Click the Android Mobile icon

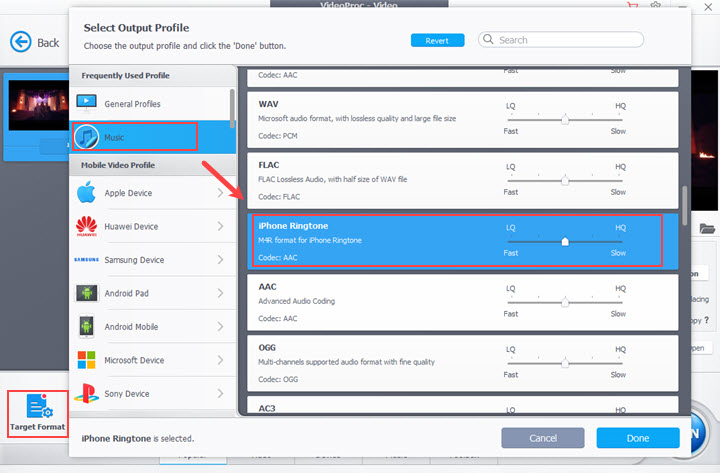86,327
